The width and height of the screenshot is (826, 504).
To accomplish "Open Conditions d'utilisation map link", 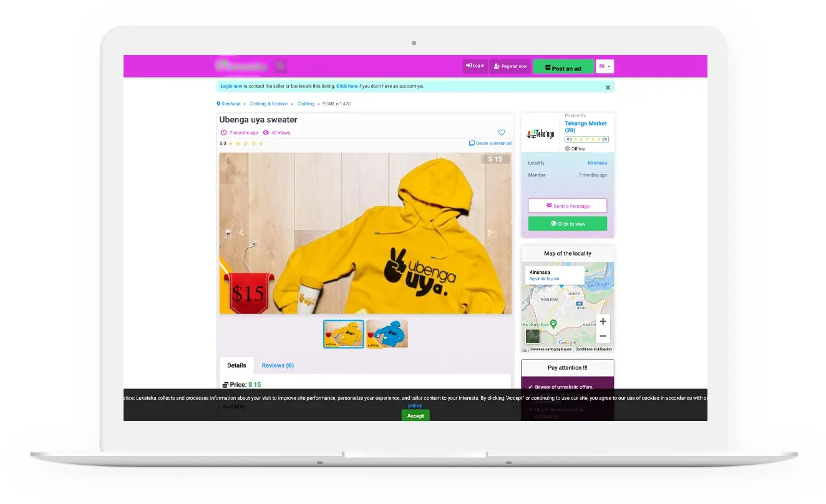I will (x=594, y=349).
